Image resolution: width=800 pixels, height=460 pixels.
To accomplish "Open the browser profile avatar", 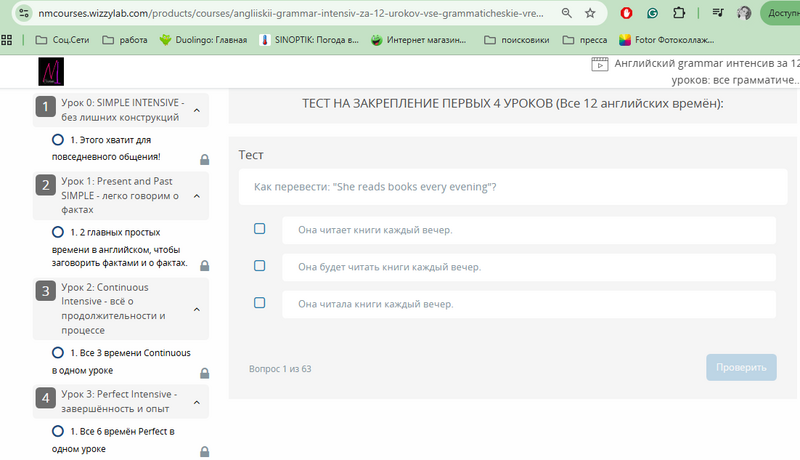I will click(744, 13).
